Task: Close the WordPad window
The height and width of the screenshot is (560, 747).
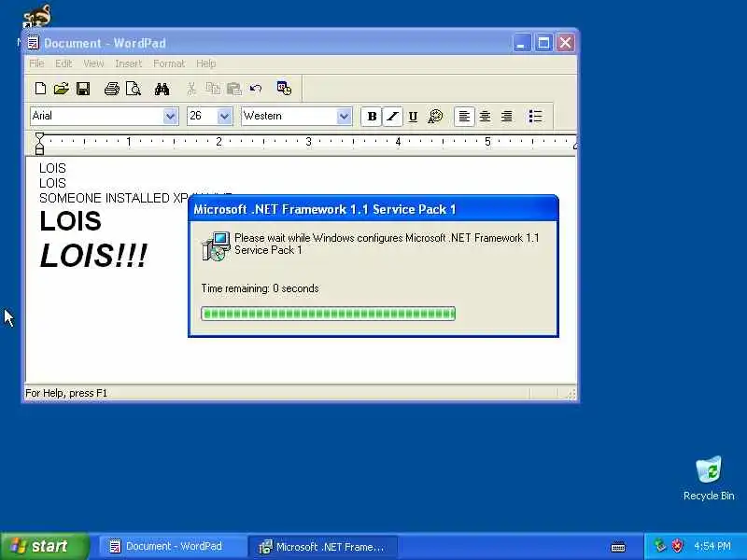Action: pos(566,43)
